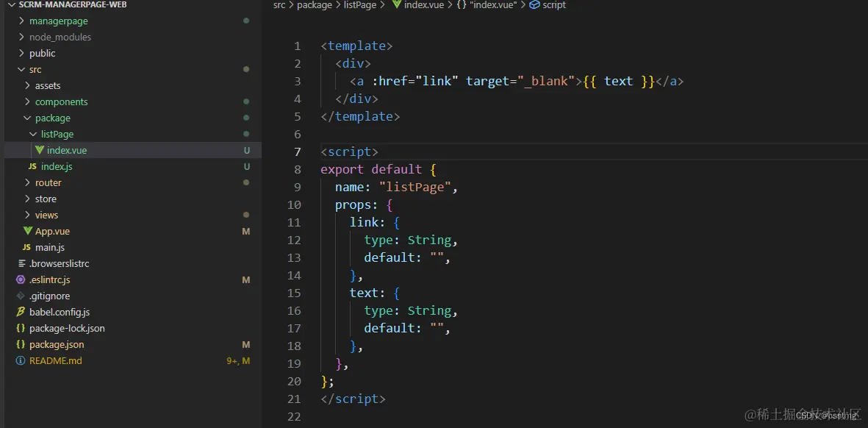Open the .browserslistrc file
This screenshot has height=428, width=868.
(x=133, y=263)
